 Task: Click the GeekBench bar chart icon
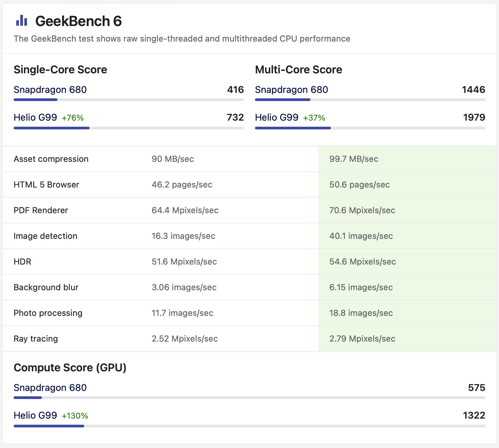point(22,20)
